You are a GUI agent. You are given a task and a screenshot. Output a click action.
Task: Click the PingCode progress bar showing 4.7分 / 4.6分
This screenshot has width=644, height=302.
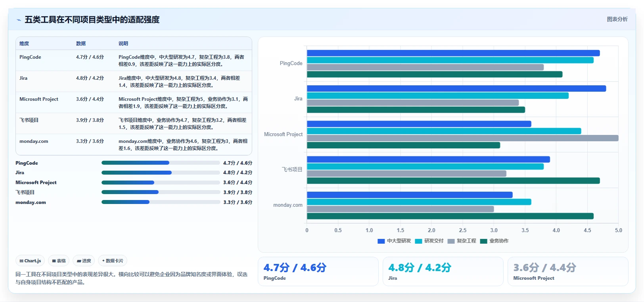click(161, 163)
